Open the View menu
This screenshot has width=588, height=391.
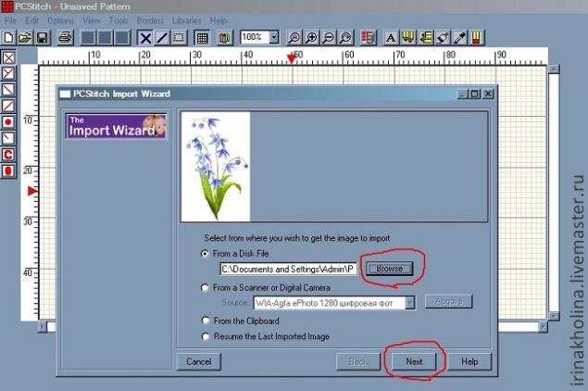click(92, 20)
